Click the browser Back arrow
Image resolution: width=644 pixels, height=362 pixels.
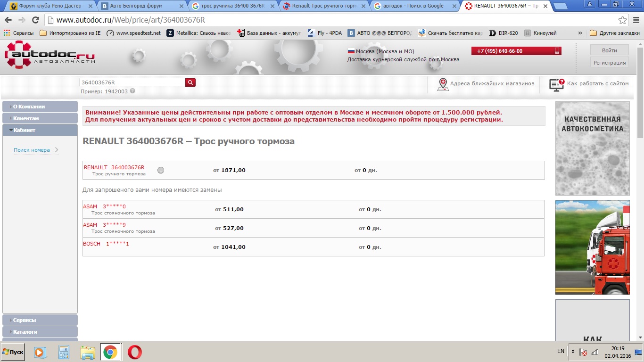pyautogui.click(x=8, y=20)
